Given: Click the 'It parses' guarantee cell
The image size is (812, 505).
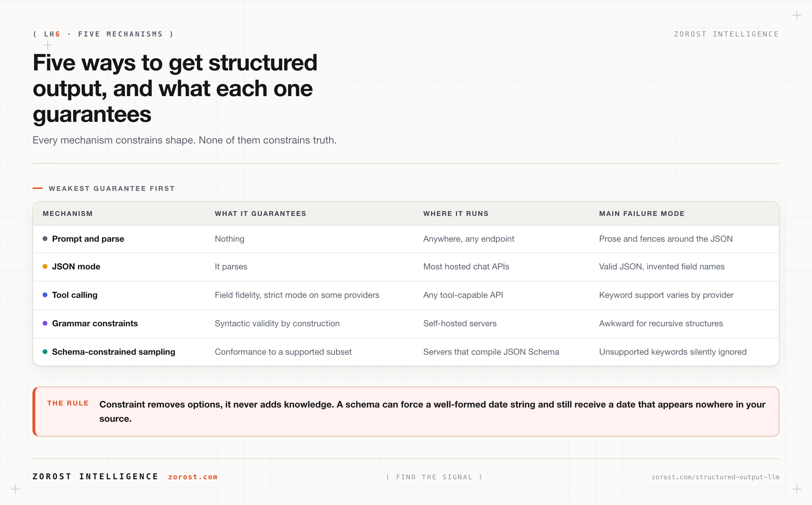Looking at the screenshot, I should tap(231, 267).
